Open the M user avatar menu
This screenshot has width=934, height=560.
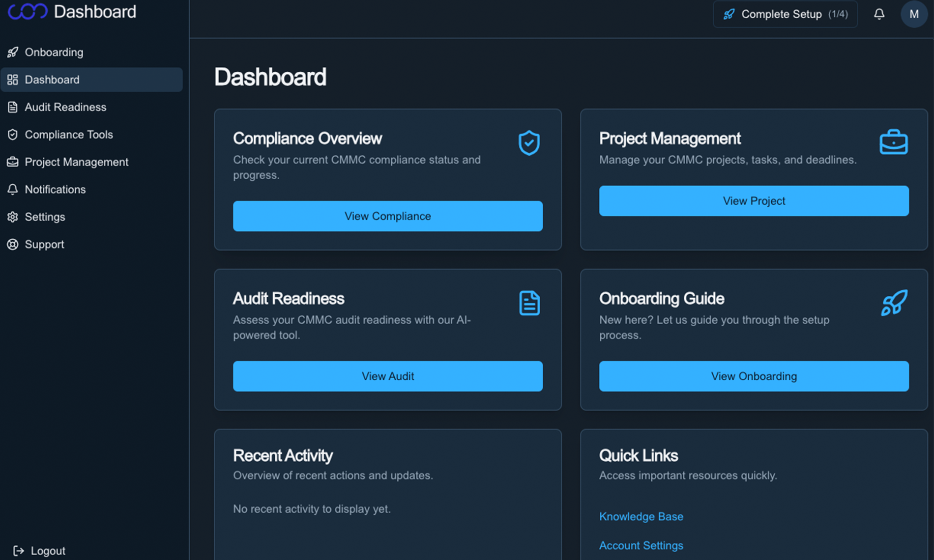click(x=914, y=14)
